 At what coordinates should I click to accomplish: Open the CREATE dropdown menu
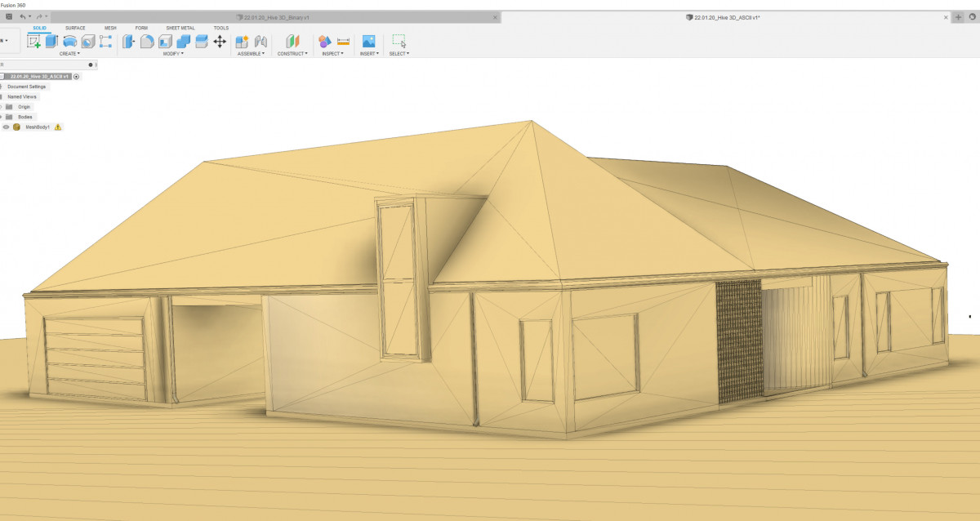point(69,54)
